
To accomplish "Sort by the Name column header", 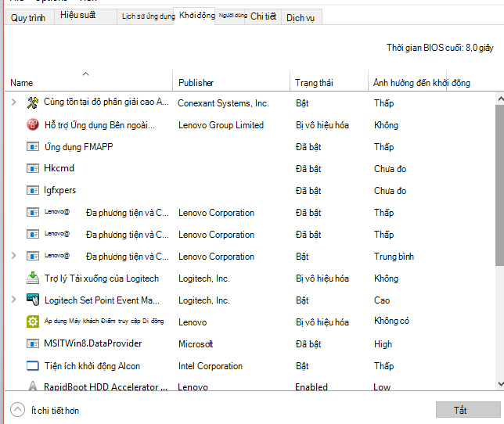I will point(88,81).
